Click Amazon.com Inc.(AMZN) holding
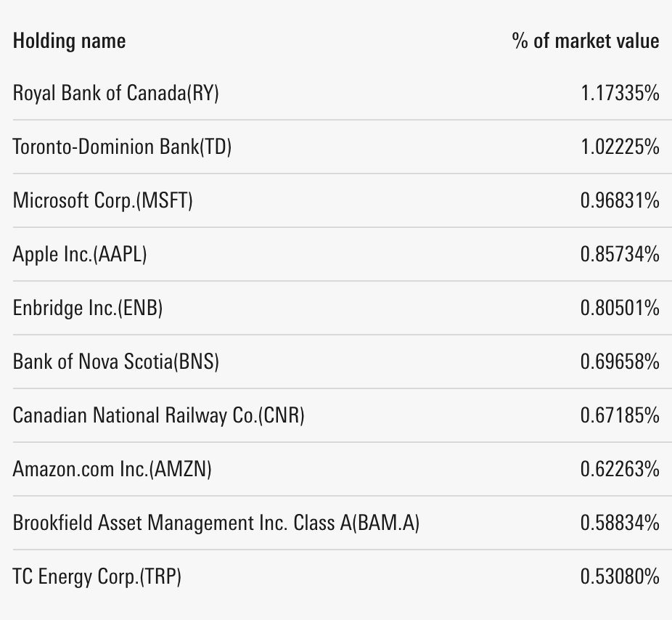672x620 pixels. click(112, 469)
